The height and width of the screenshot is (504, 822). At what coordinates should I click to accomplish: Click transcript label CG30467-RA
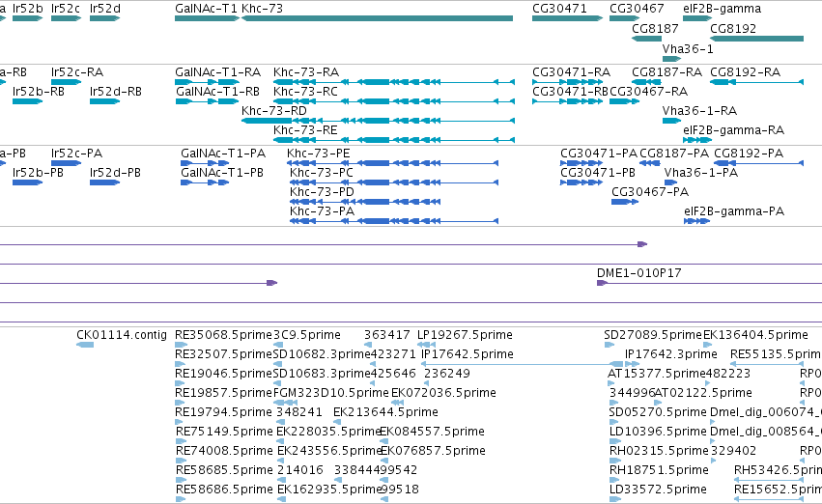(648, 91)
